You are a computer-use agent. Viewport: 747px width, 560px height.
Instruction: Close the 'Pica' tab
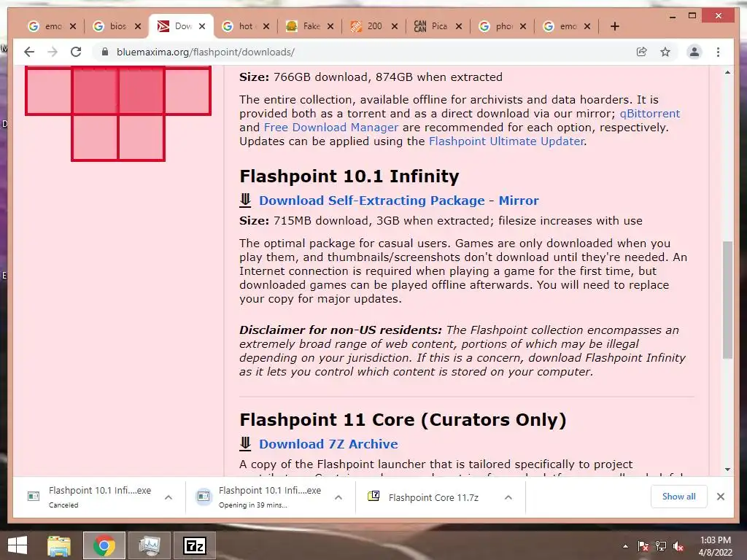click(x=459, y=26)
